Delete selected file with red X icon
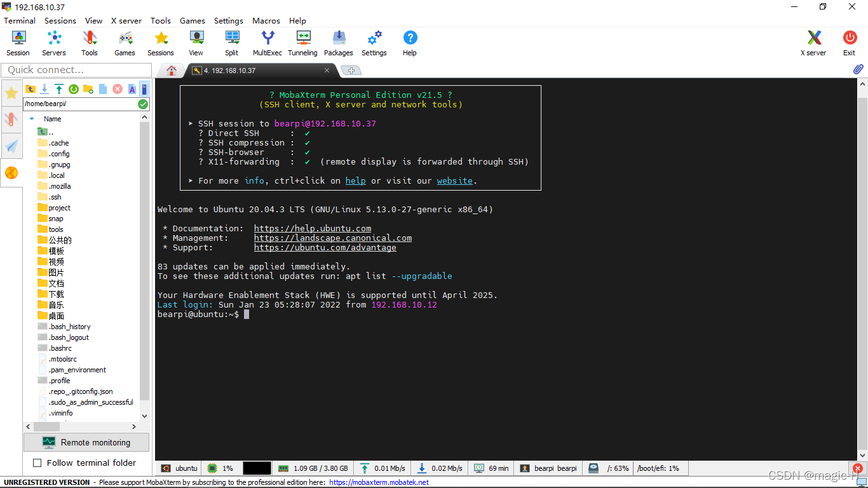Viewport: 868px width, 488px height. click(x=118, y=89)
